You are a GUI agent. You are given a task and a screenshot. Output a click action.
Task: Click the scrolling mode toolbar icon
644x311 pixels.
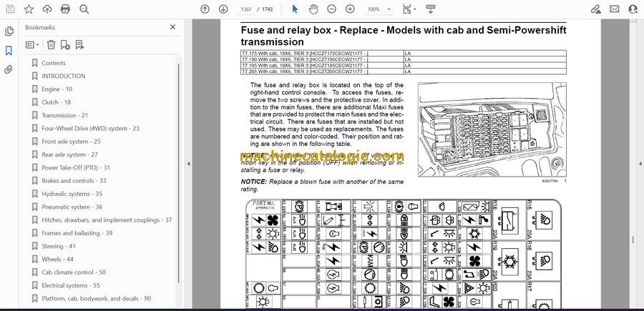click(431, 9)
